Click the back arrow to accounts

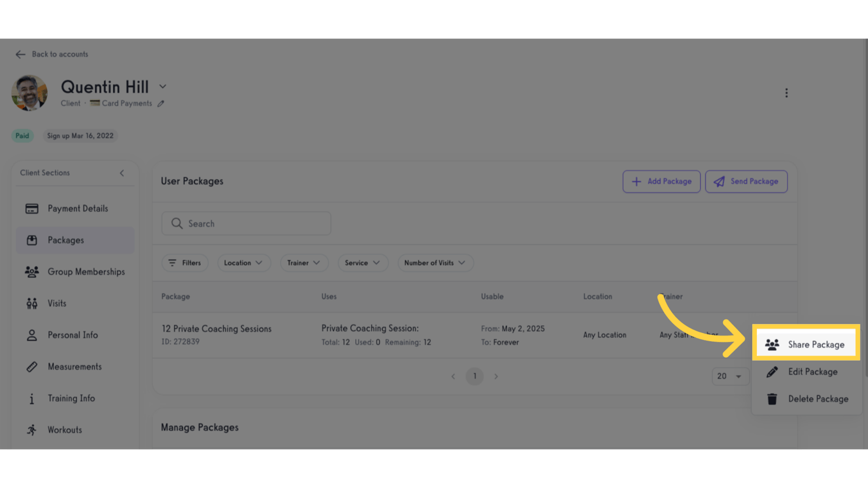click(x=20, y=54)
